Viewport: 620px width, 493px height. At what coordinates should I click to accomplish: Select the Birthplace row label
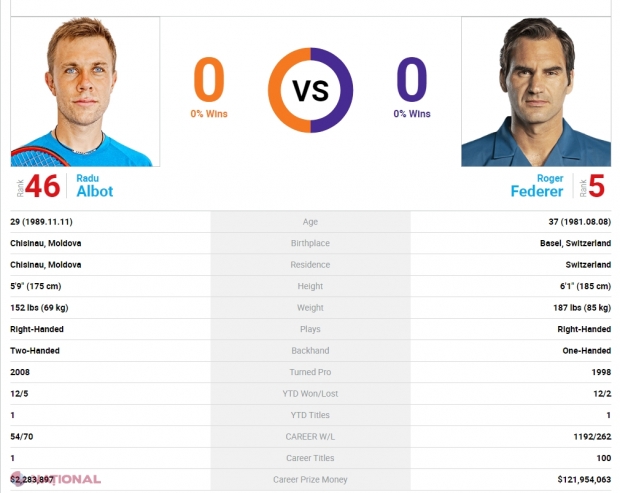tap(310, 243)
